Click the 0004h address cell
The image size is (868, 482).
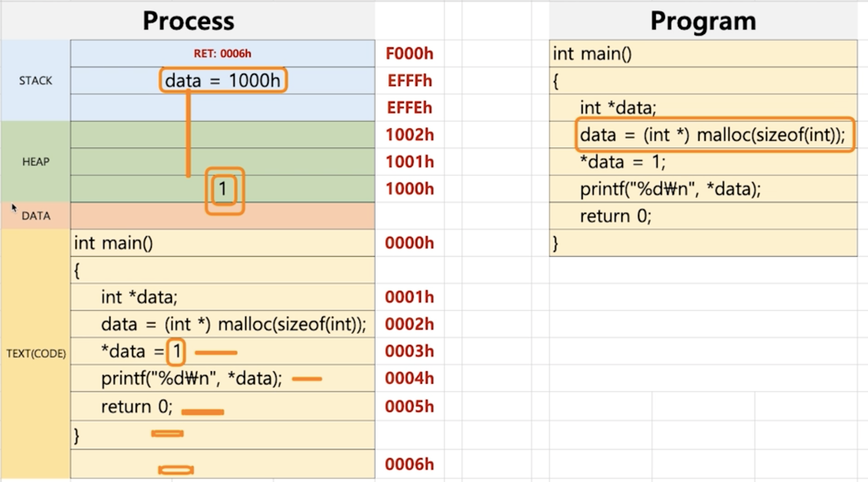click(x=410, y=378)
